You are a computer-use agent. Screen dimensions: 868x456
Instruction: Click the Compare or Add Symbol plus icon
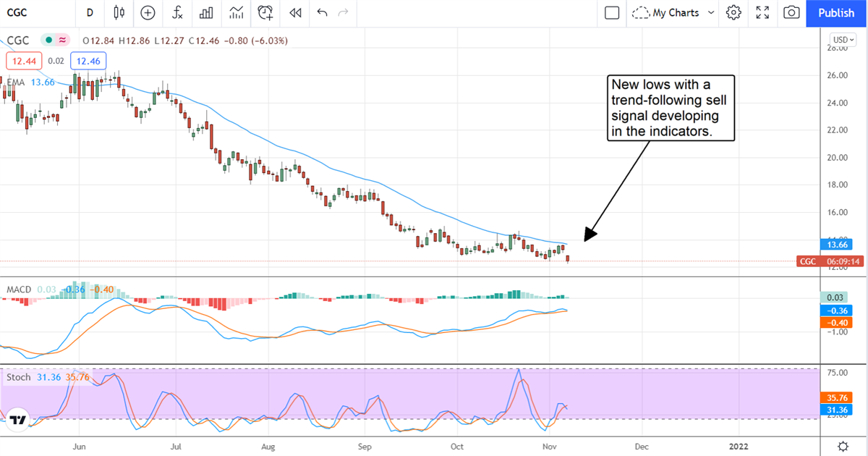click(148, 12)
